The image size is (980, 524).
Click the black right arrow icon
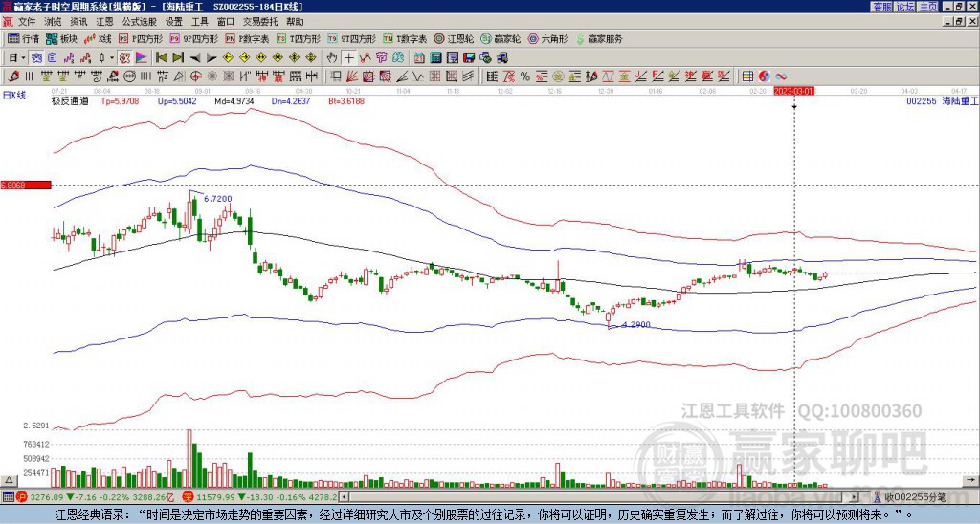click(x=212, y=58)
